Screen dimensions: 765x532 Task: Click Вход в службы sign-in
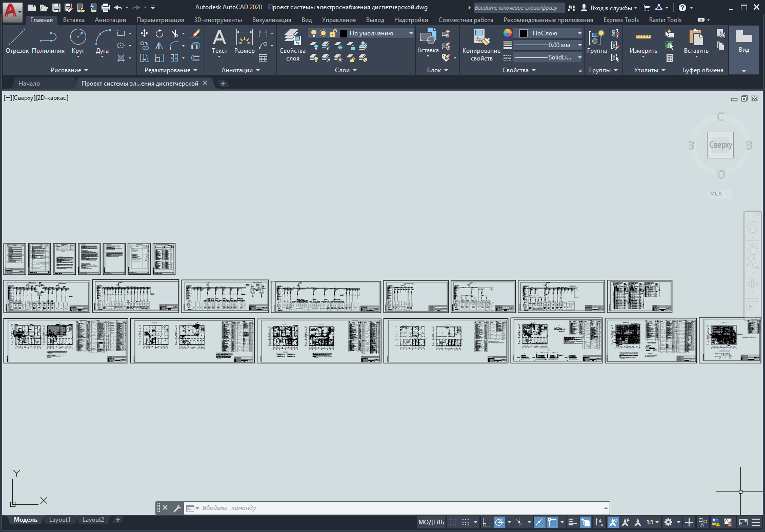[x=610, y=8]
